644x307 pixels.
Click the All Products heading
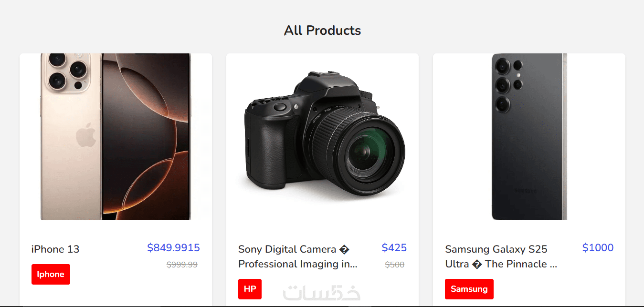coord(322,31)
